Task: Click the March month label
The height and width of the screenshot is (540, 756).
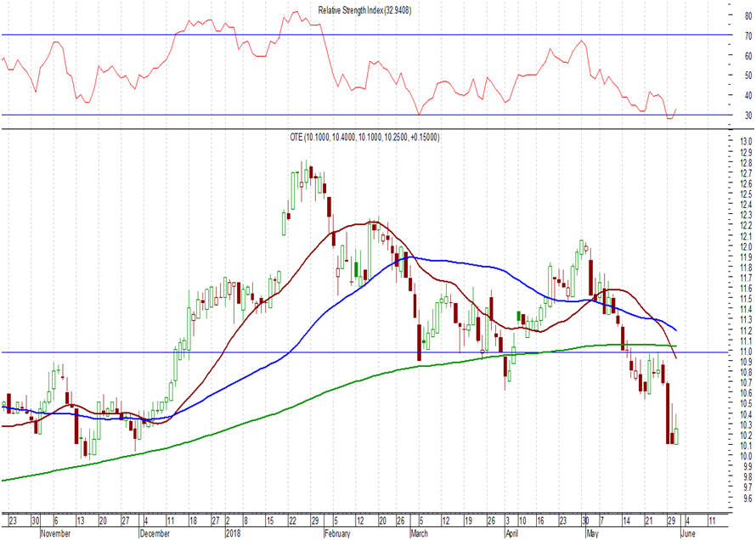Action: click(x=419, y=533)
